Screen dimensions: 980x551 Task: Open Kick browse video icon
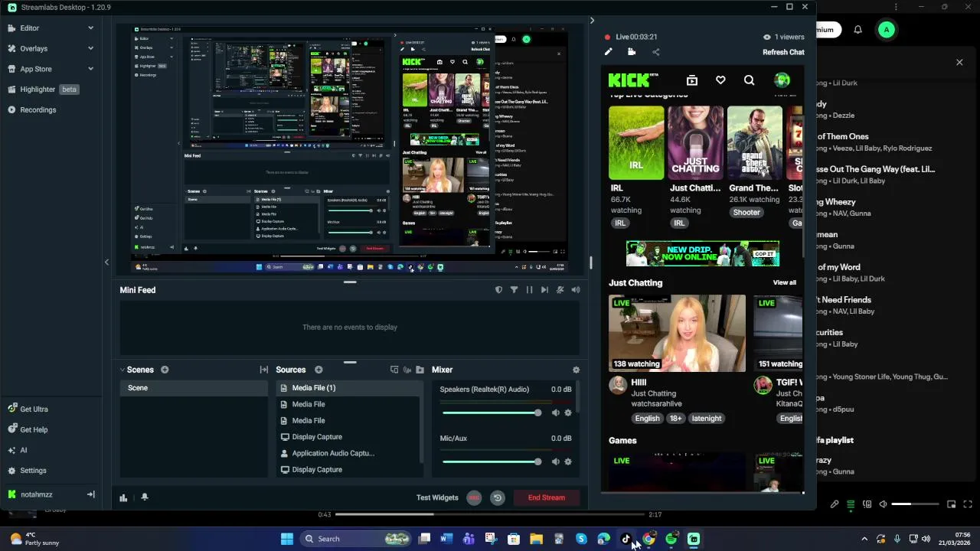692,80
